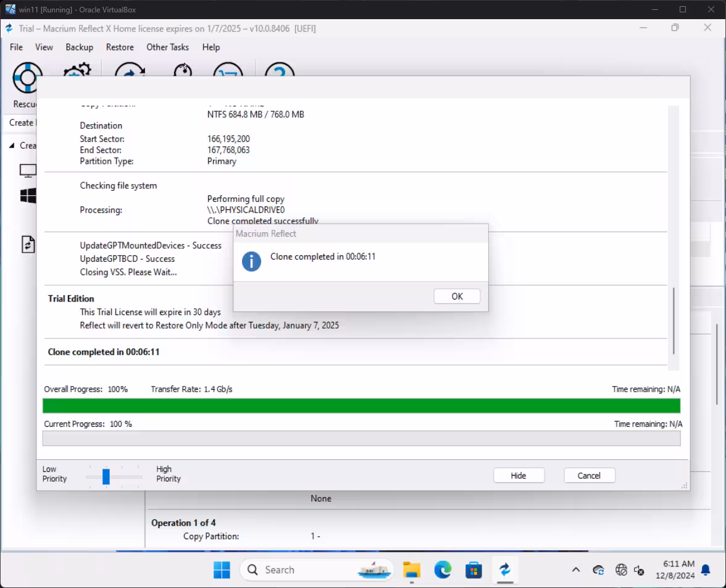
Task: Open the gear settings toolbar icon
Action: click(77, 70)
